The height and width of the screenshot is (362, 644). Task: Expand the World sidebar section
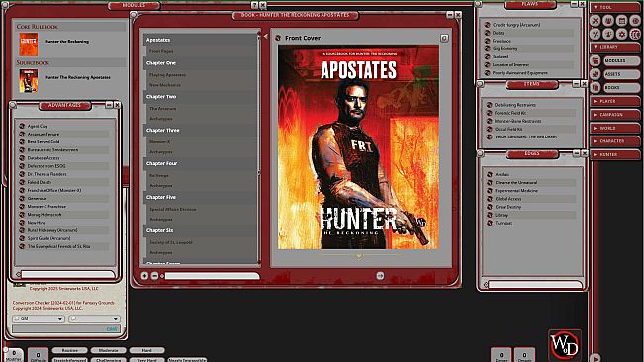pos(614,128)
